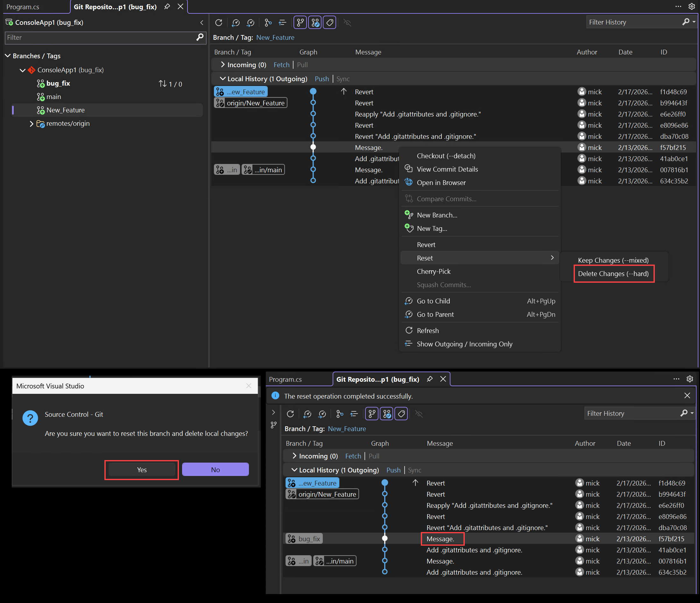
Task: Expand the Incoming (0) section
Action: click(223, 65)
